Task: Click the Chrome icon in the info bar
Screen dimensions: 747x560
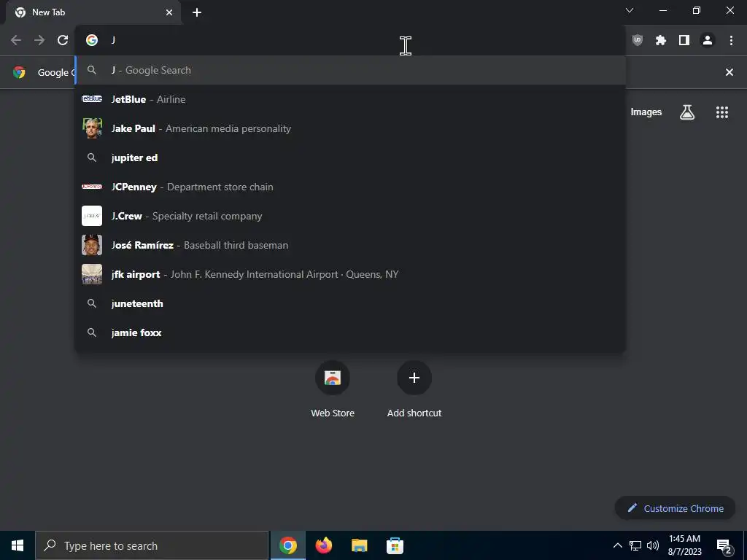Action: (19, 72)
